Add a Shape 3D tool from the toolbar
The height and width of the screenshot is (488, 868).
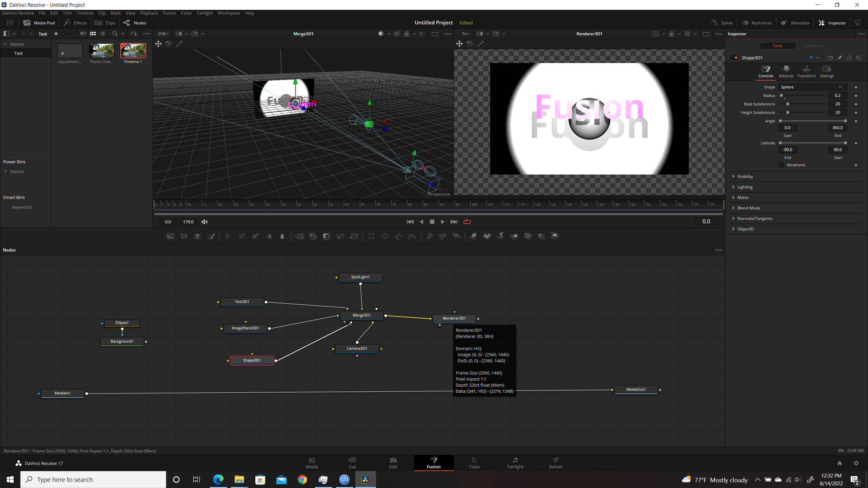coord(487,236)
